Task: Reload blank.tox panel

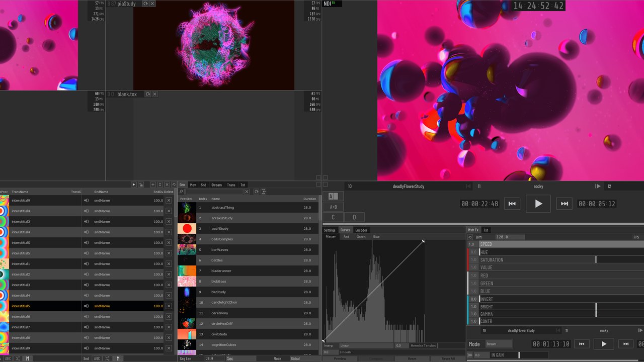Action: (x=147, y=94)
